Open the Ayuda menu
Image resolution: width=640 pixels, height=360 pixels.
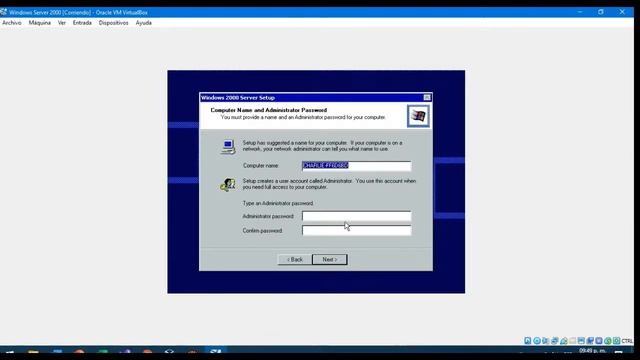click(x=144, y=23)
